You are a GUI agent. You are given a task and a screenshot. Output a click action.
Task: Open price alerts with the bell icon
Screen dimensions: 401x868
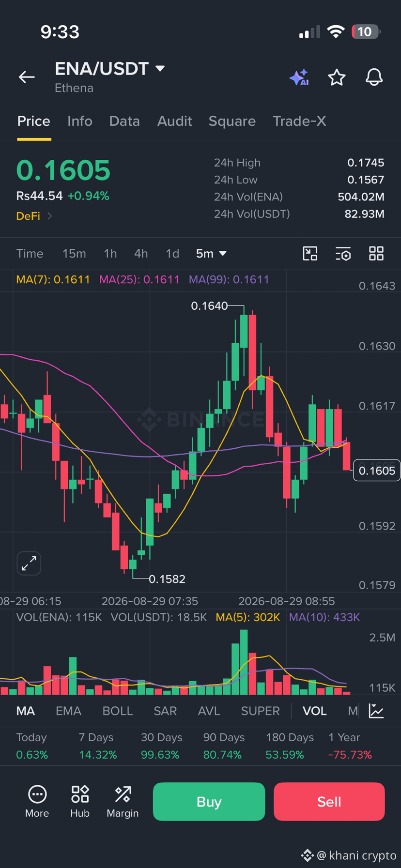(374, 77)
